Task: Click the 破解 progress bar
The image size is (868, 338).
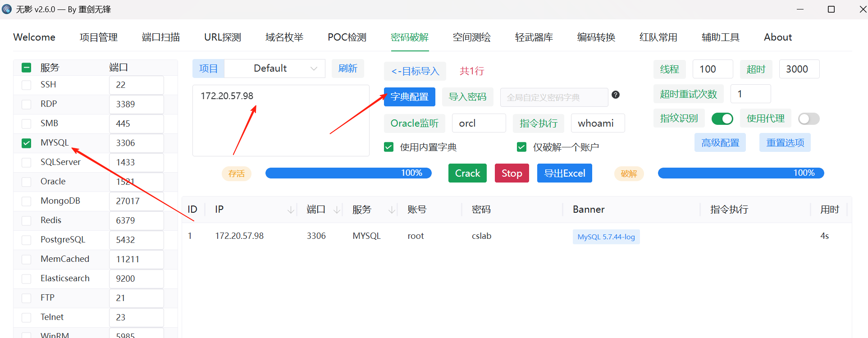Action: [741, 173]
